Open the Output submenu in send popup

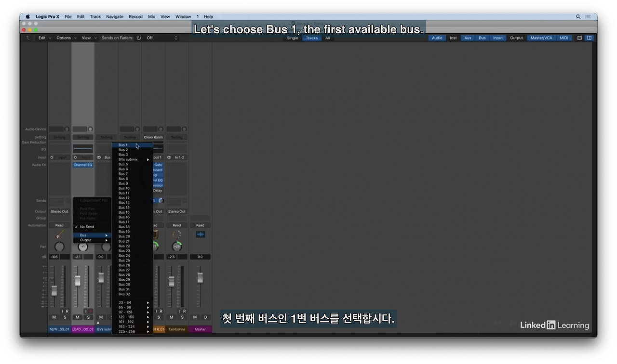coord(92,240)
